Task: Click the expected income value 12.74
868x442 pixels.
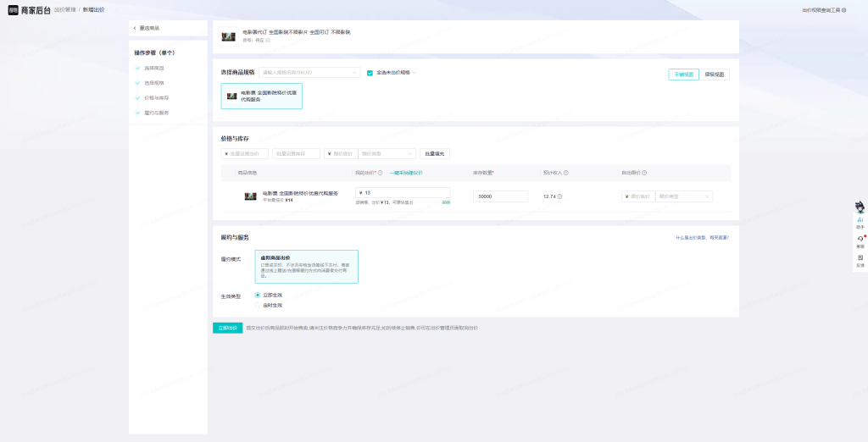Action: (x=549, y=196)
